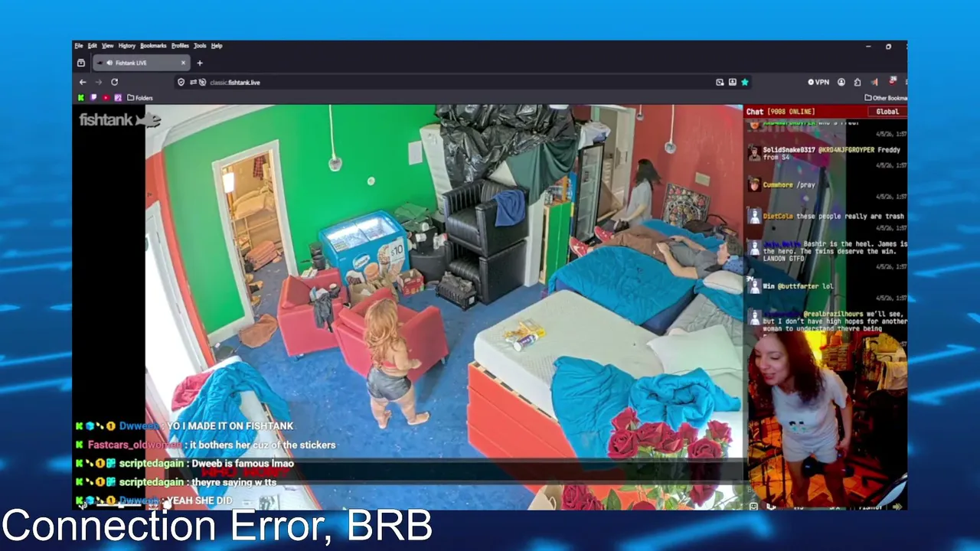Go forward to the next page
The height and width of the screenshot is (551, 980).
(x=98, y=82)
